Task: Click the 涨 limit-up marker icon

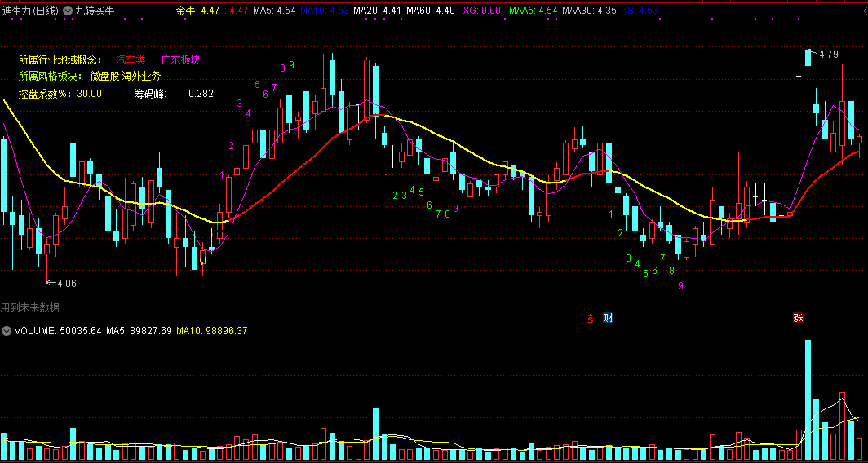Action: click(x=798, y=318)
